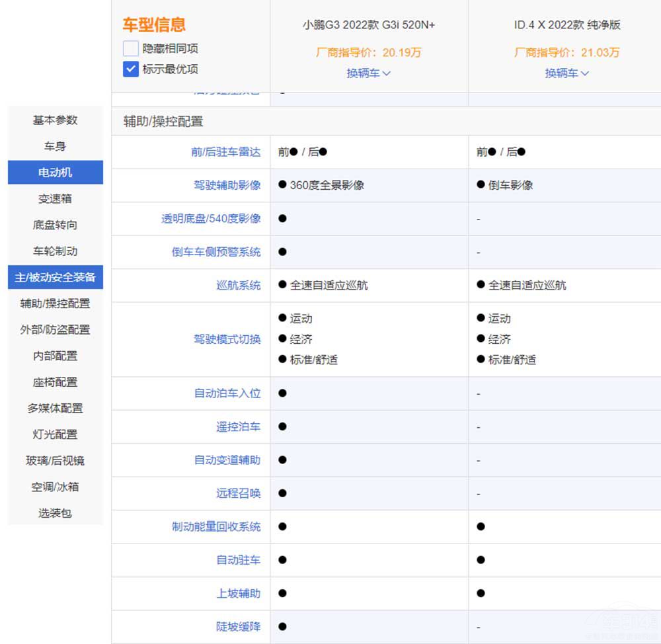Click the 制动能量回收系统 link
Viewport: 661px width, 644px height.
(216, 527)
